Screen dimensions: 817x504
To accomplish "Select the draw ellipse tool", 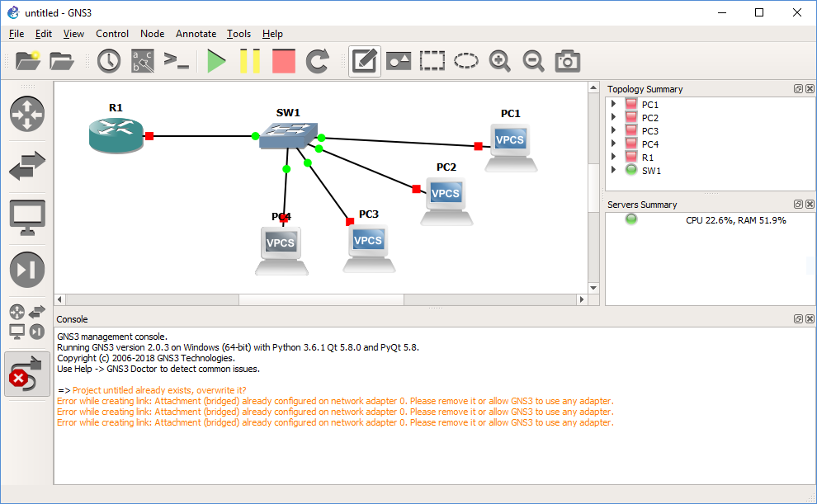I will click(x=465, y=61).
